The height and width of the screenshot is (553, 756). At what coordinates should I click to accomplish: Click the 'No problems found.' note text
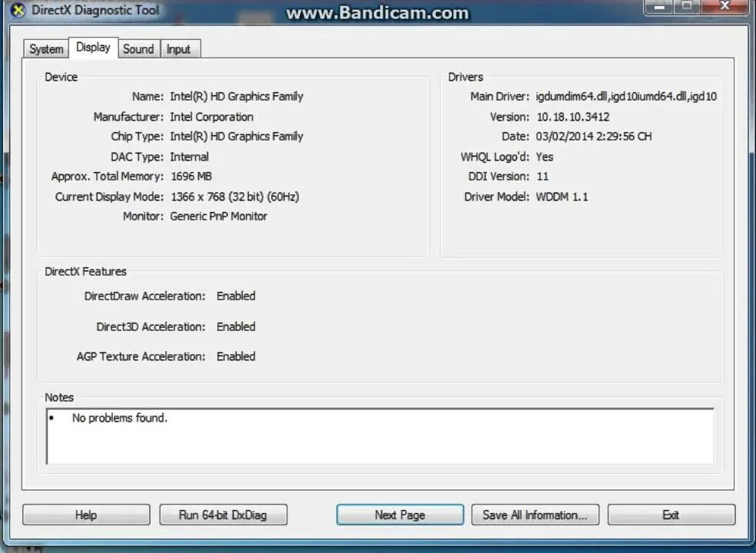click(x=120, y=418)
